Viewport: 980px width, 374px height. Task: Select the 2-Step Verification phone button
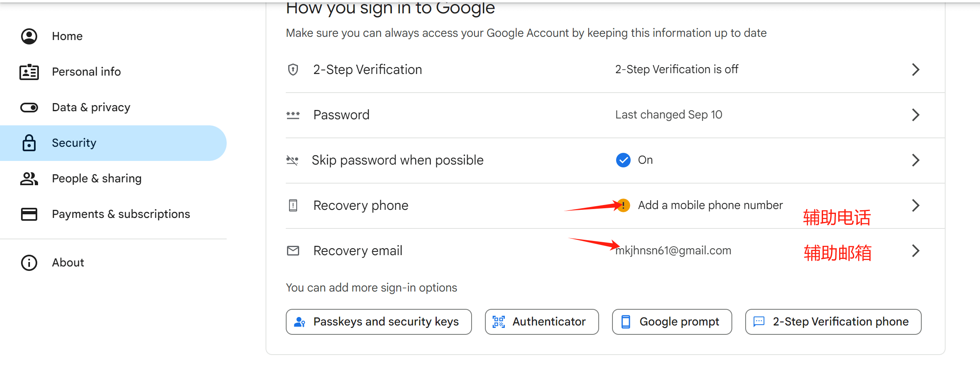point(833,322)
